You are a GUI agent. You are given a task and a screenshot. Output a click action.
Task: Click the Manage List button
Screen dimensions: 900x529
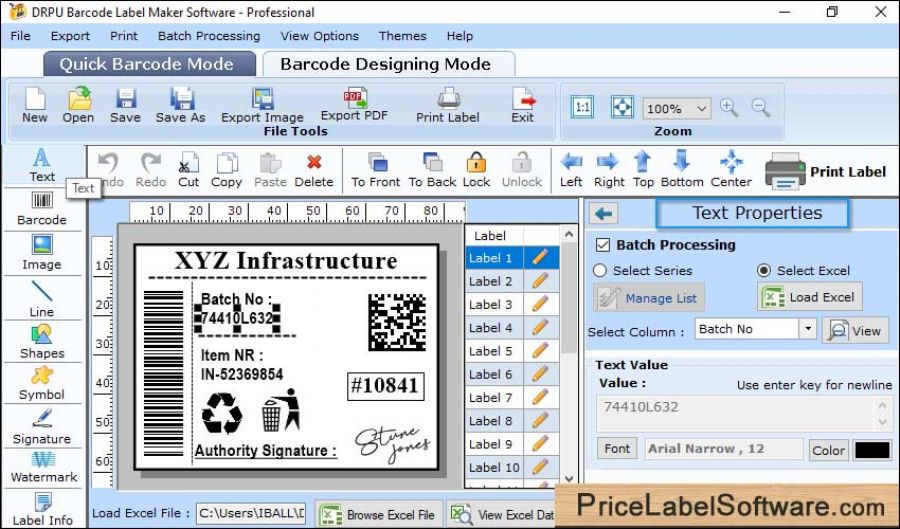[x=649, y=298]
